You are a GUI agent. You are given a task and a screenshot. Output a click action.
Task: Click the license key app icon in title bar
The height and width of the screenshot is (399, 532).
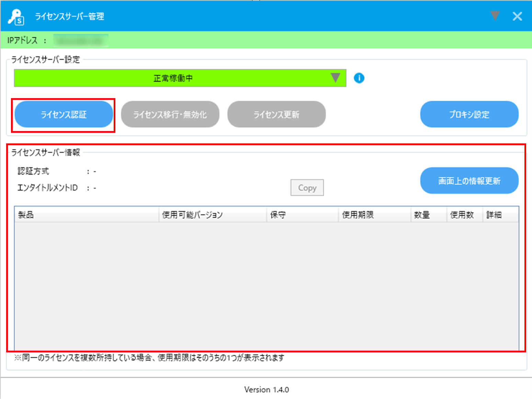click(16, 16)
